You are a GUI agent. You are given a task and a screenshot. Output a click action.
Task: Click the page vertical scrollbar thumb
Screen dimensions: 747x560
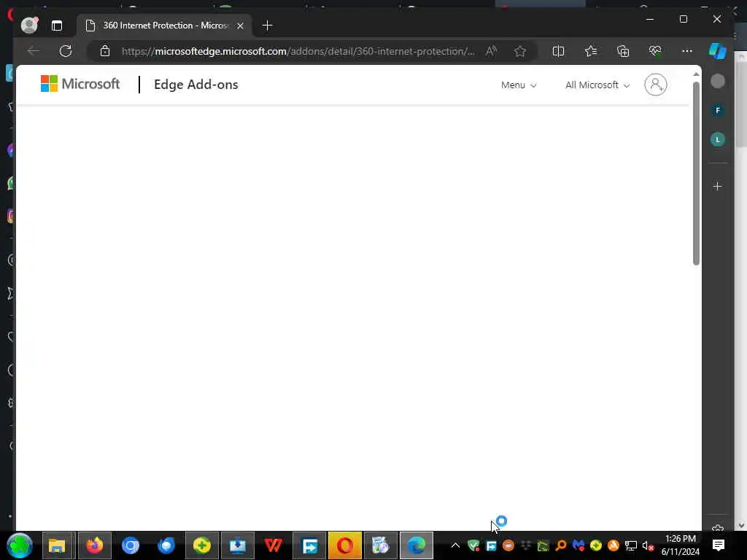click(696, 174)
